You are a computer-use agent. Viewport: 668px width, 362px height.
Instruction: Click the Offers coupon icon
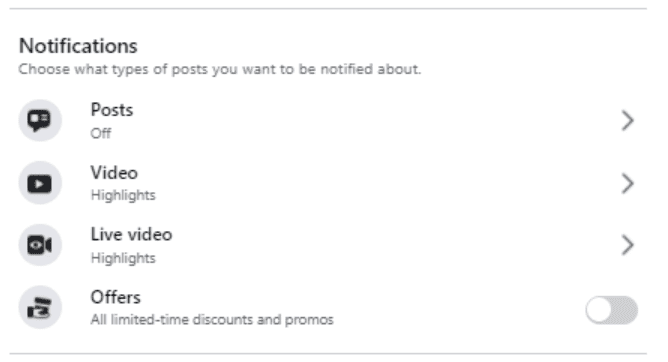(40, 307)
